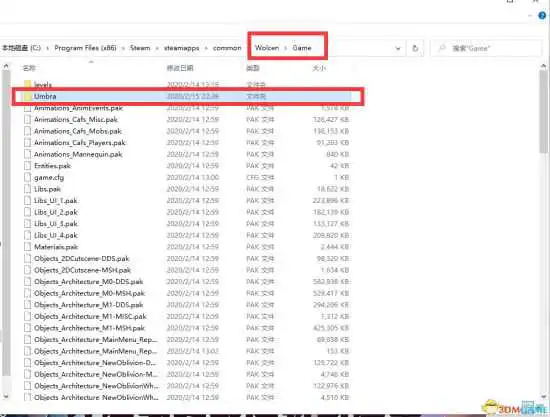Click navigation pane scrollbar down arrow
The image size is (550, 417).
coord(6,397)
